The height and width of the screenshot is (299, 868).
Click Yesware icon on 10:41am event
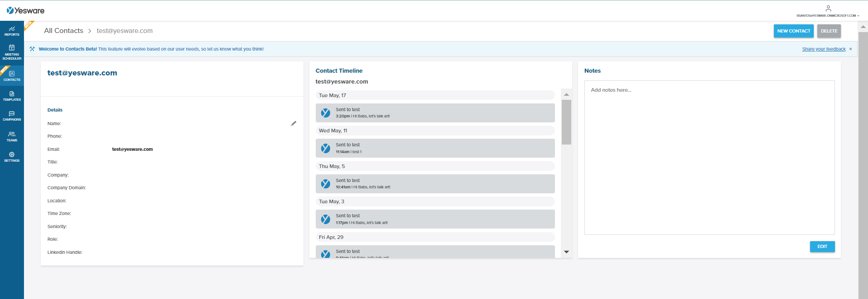pyautogui.click(x=326, y=184)
